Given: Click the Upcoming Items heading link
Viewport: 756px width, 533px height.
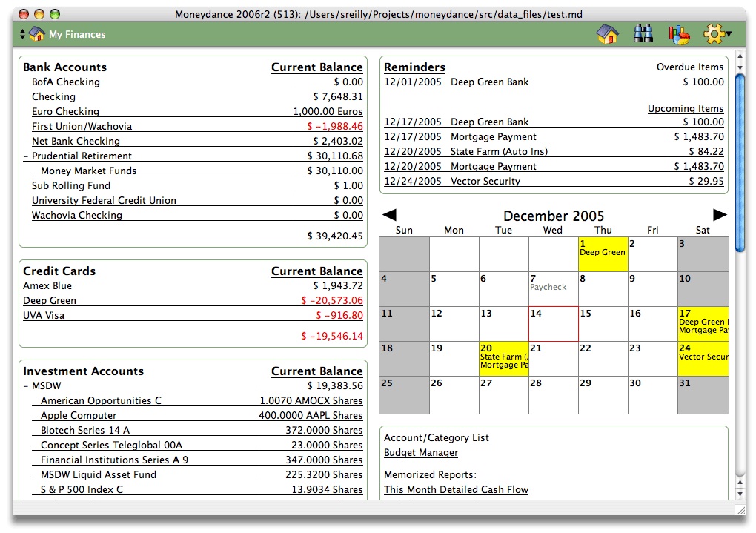Looking at the screenshot, I should [x=686, y=108].
